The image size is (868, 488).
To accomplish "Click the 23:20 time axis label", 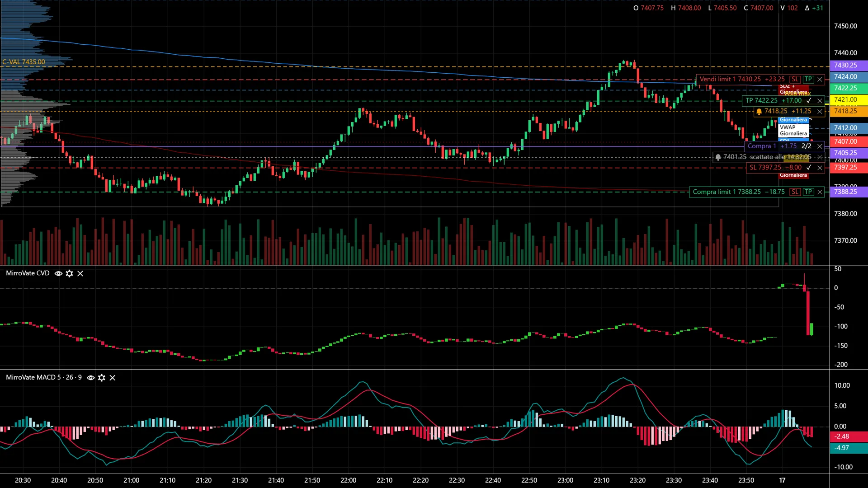I will tap(637, 480).
